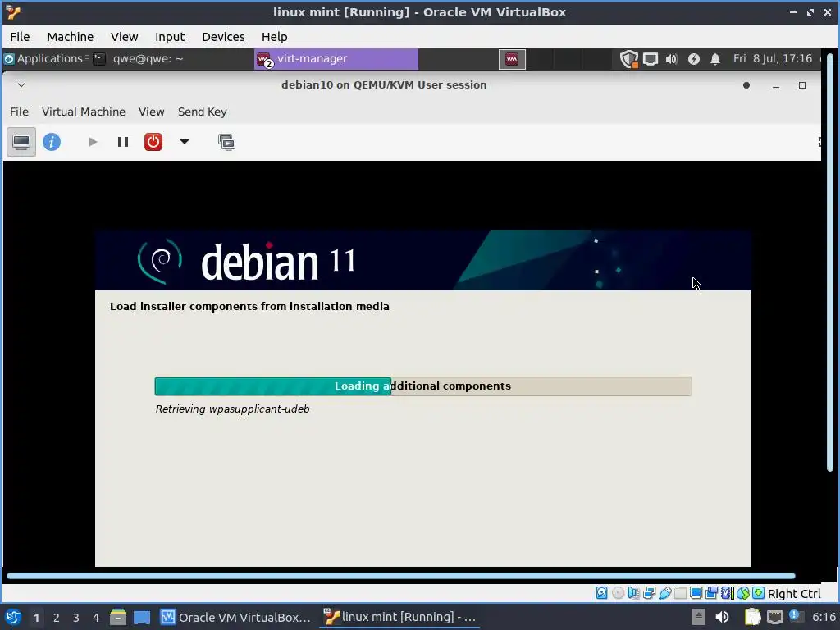Image resolution: width=840 pixels, height=630 pixels.
Task: Open the guest Applications menu
Action: pyautogui.click(x=44, y=59)
